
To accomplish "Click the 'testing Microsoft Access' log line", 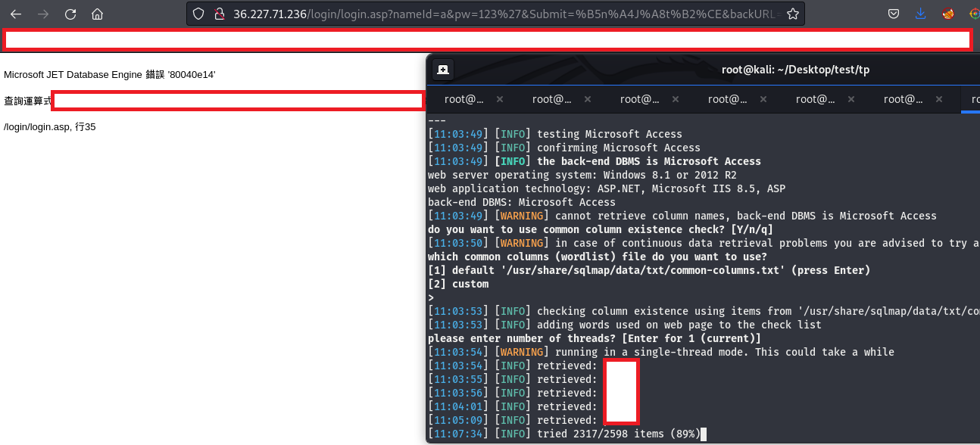I will click(555, 134).
